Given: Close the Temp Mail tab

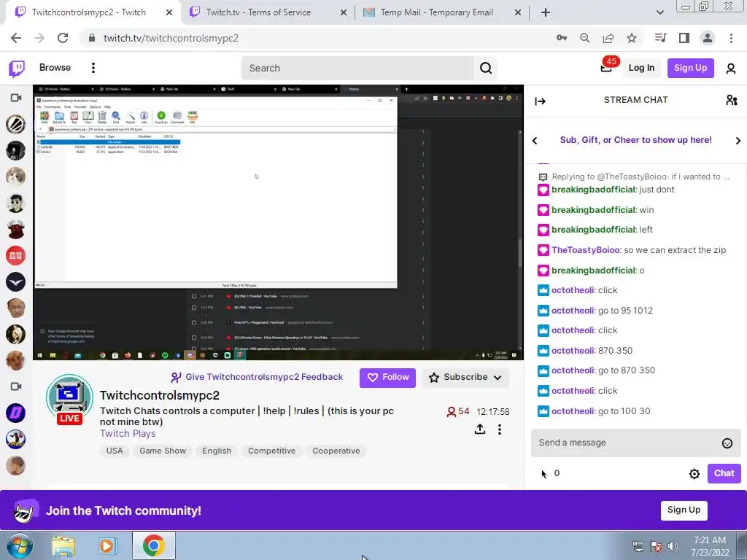Looking at the screenshot, I should click(518, 12).
